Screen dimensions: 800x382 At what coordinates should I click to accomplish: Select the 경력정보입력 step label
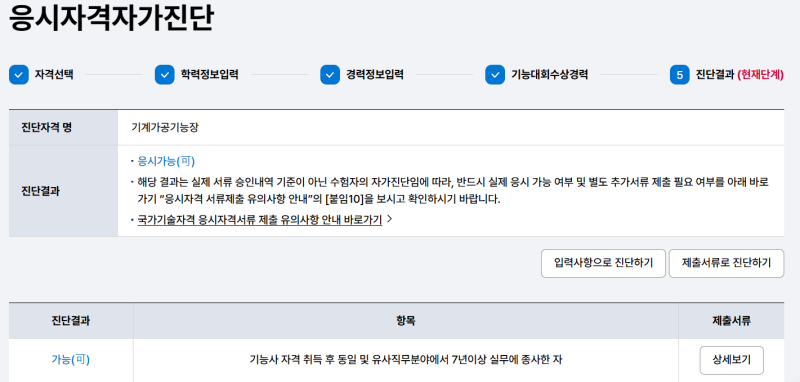374,75
